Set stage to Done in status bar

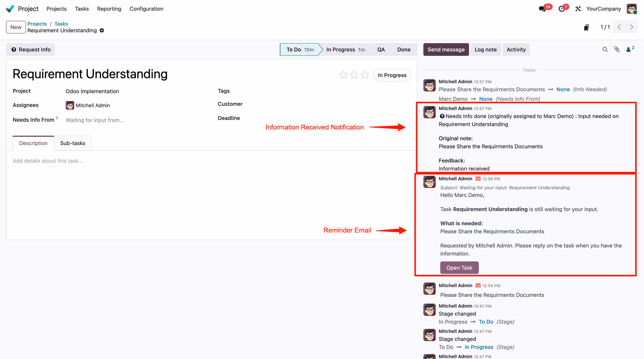[x=404, y=50]
